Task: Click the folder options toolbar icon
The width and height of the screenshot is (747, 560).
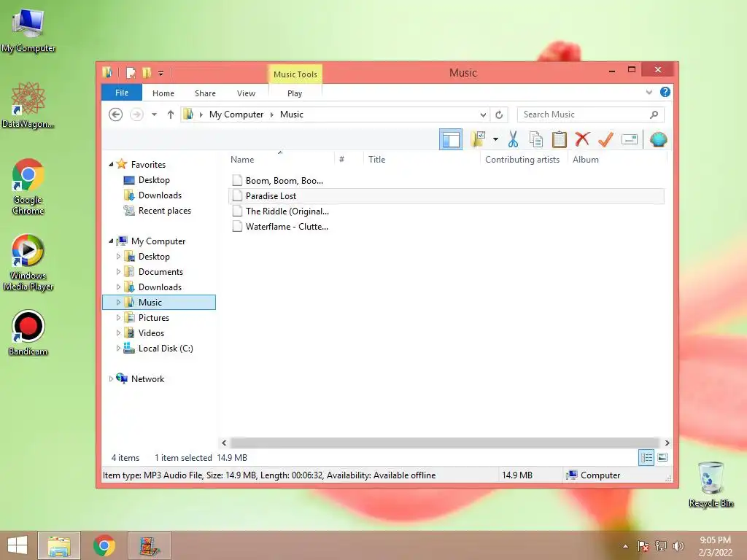Action: (x=478, y=139)
